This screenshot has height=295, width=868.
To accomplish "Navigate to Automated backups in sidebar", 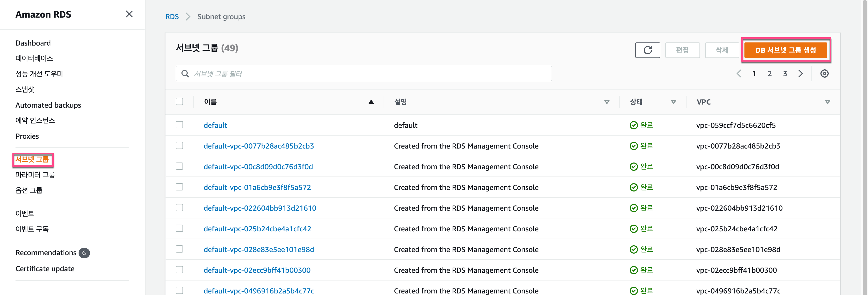I will tap(48, 105).
